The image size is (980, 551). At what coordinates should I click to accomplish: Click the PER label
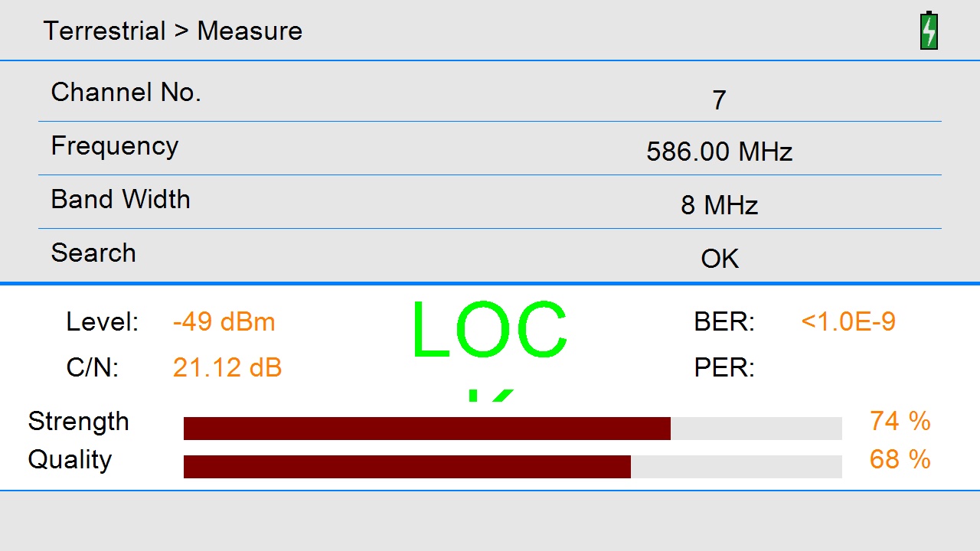click(x=724, y=368)
